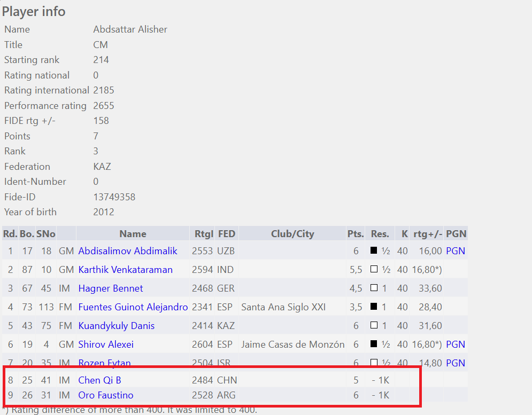Open PGN link for Shirov Alexei game

pyautogui.click(x=456, y=344)
